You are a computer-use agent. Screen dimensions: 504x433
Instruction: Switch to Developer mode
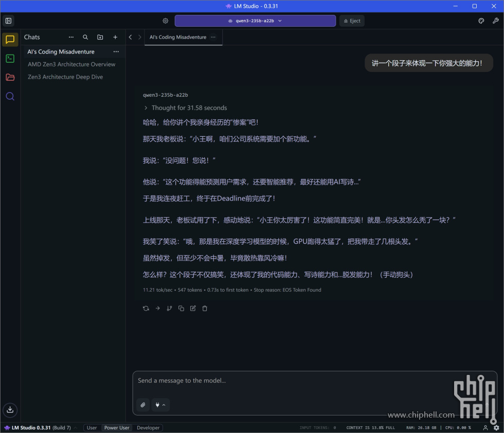(148, 428)
